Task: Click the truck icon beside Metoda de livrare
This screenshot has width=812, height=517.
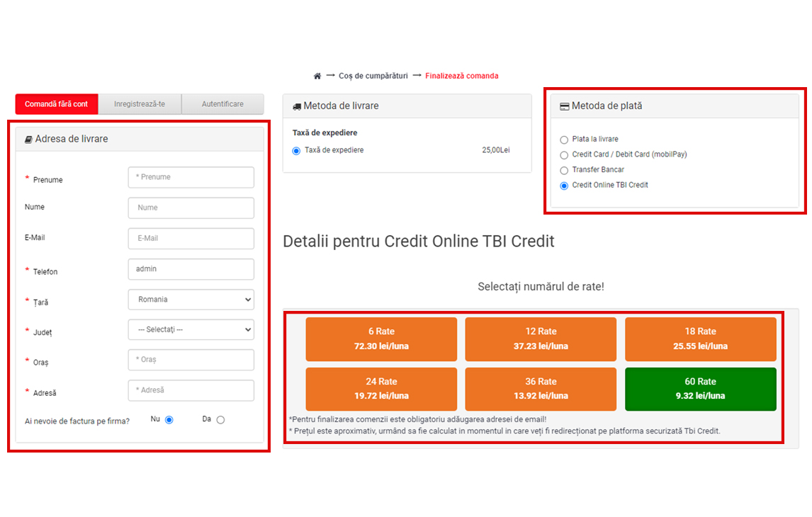Action: tap(297, 106)
